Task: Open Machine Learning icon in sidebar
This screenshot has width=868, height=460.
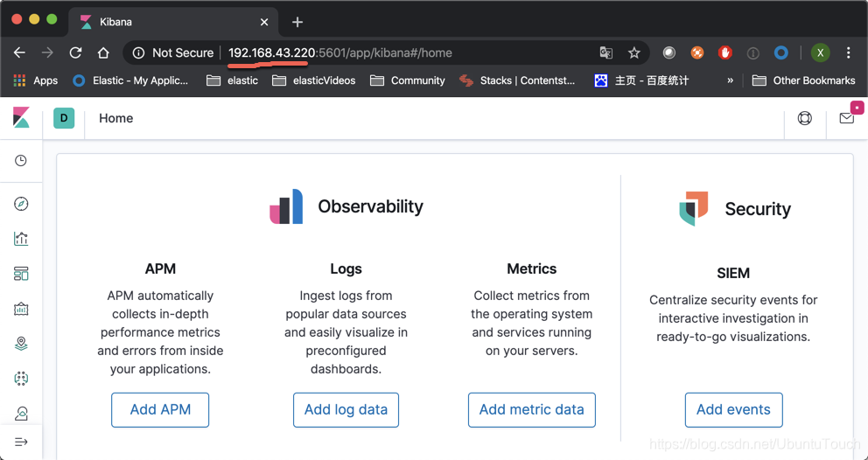Action: click(21, 379)
